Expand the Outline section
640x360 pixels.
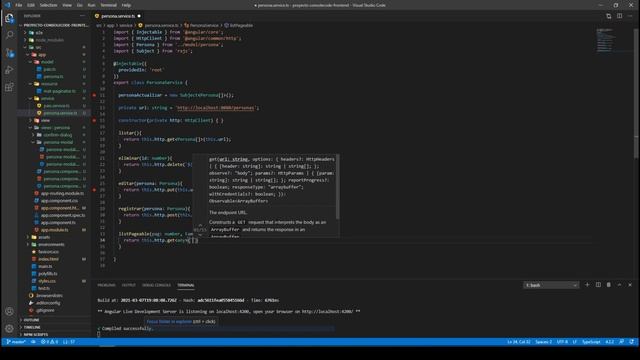(x=31, y=320)
